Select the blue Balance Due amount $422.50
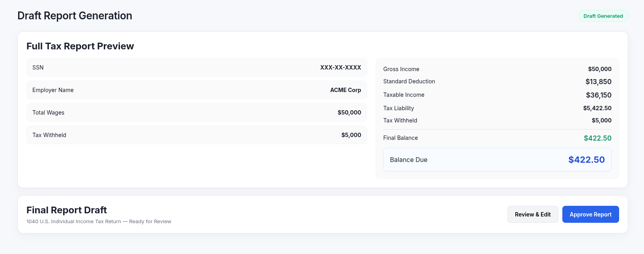This screenshot has width=644, height=254. pyautogui.click(x=586, y=160)
